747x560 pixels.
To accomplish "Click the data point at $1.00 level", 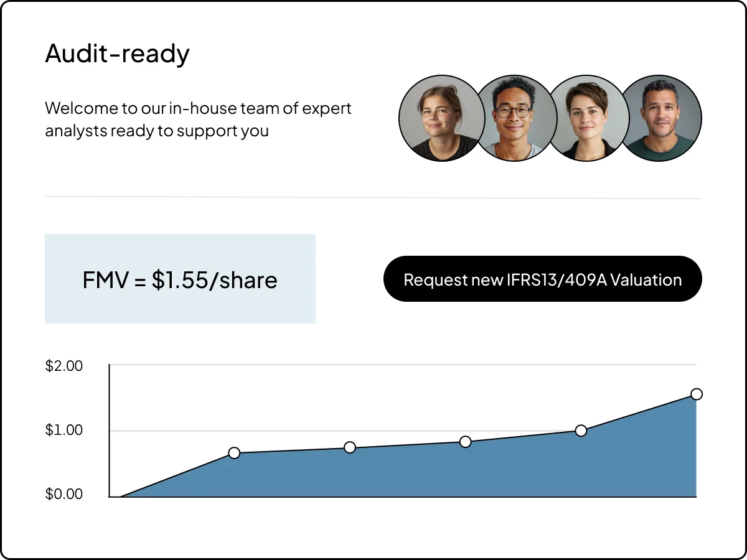I will tap(581, 431).
